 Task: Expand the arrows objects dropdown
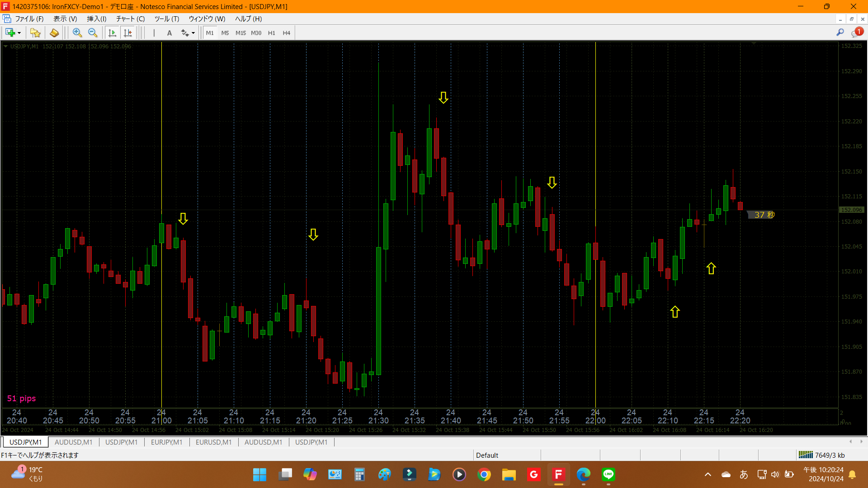pos(193,33)
